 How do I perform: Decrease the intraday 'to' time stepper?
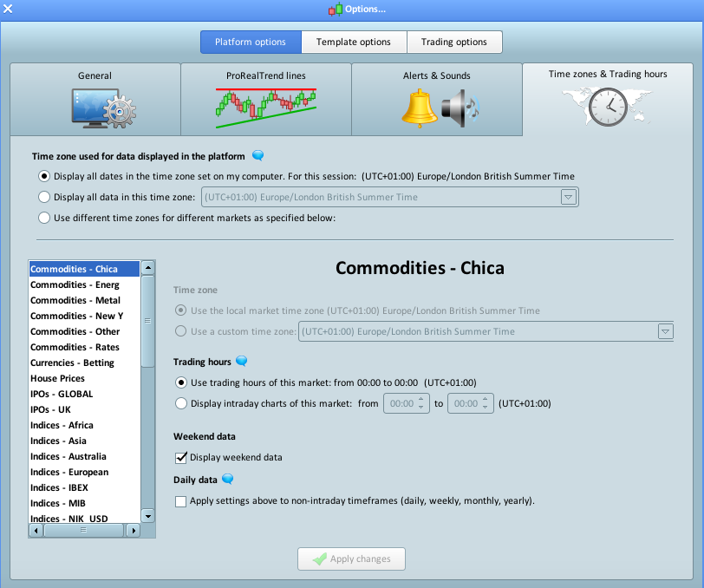485,407
